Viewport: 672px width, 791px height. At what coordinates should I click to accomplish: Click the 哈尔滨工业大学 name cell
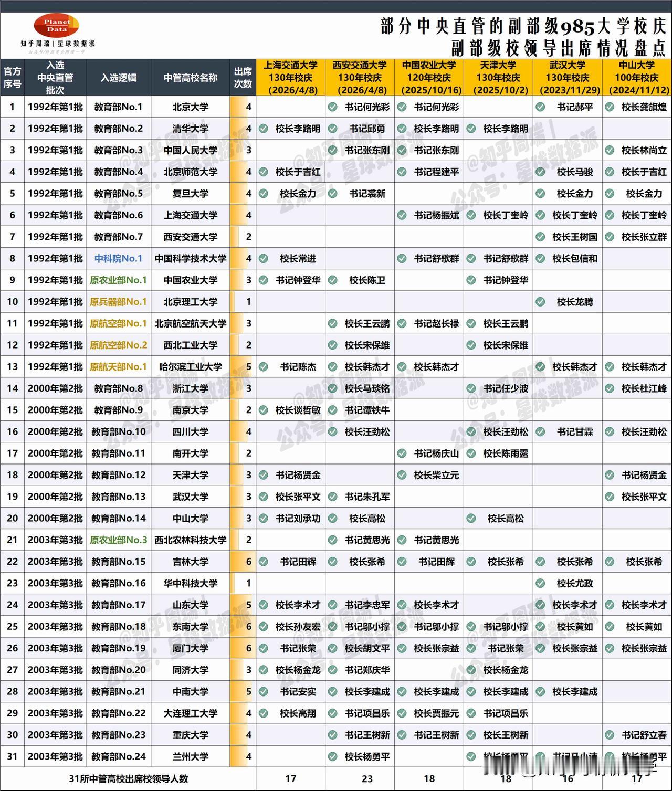click(191, 367)
